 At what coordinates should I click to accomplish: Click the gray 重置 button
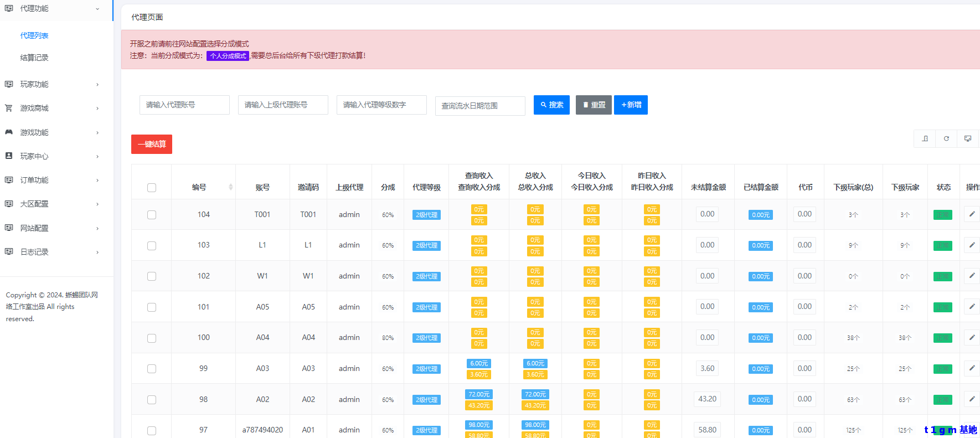click(x=594, y=105)
